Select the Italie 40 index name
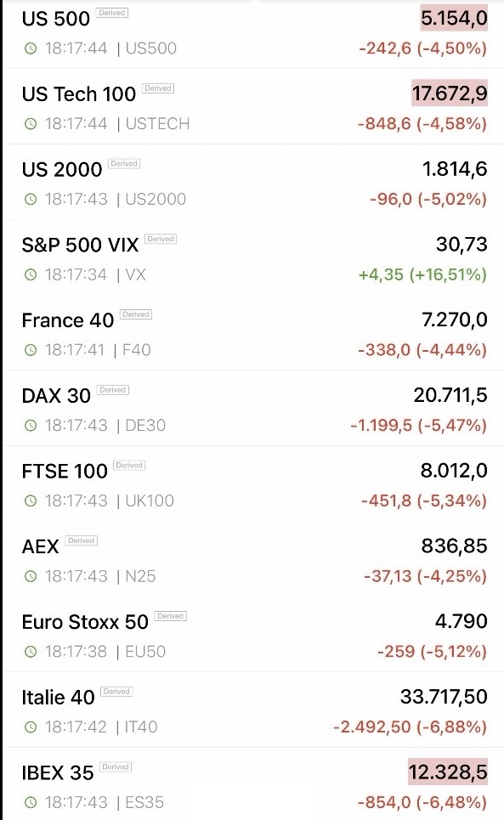504x820 pixels. [x=58, y=697]
